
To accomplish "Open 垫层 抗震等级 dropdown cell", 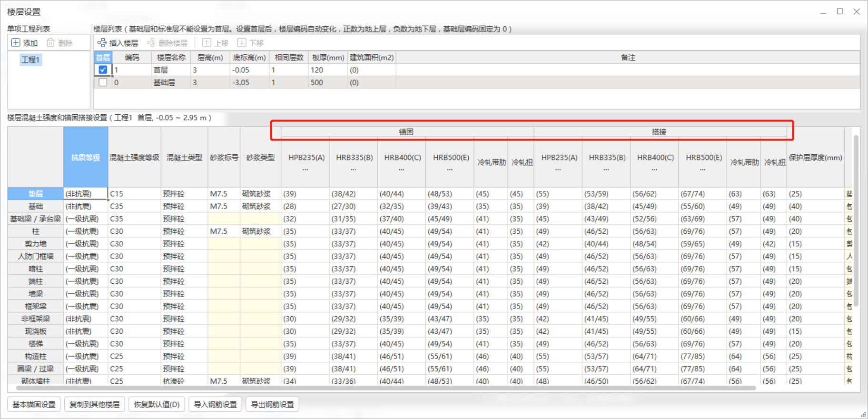I will tap(86, 194).
